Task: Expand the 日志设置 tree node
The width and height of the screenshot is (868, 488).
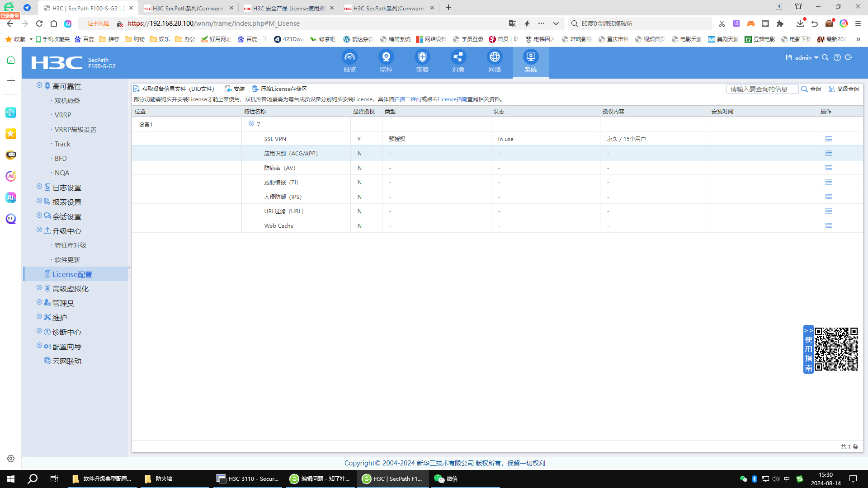Action: click(39, 187)
